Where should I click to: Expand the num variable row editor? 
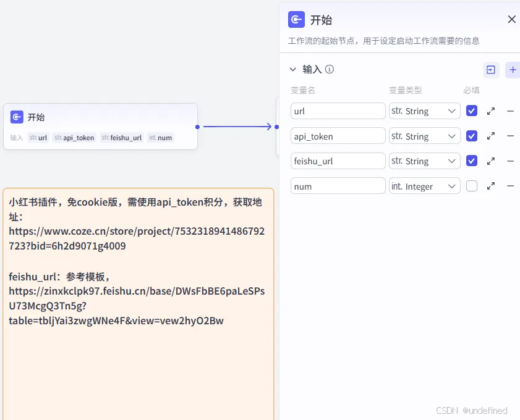point(491,186)
